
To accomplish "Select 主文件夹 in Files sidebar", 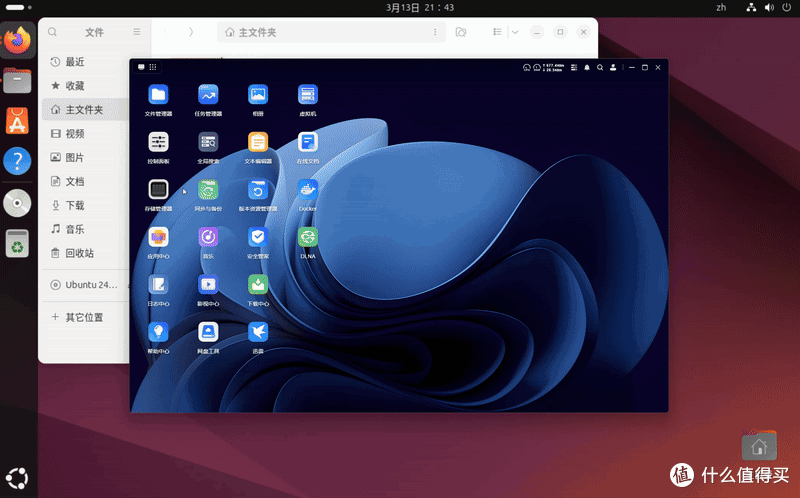I will click(84, 110).
